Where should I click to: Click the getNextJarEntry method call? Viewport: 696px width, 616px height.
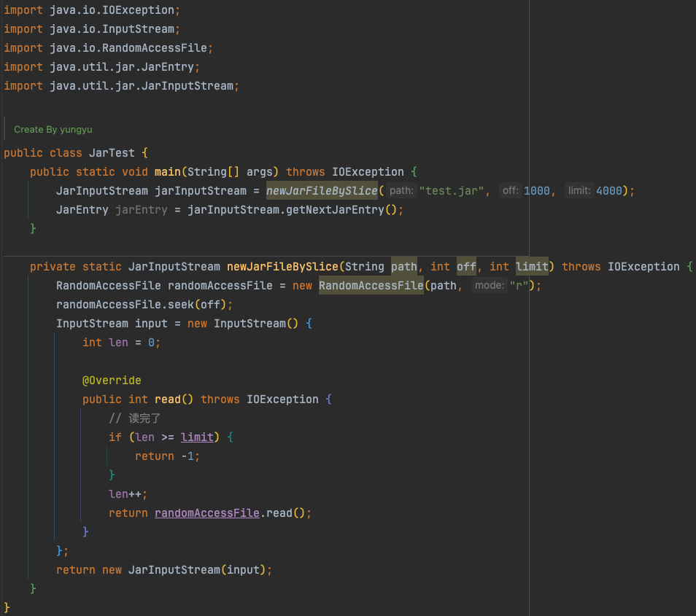(335, 210)
